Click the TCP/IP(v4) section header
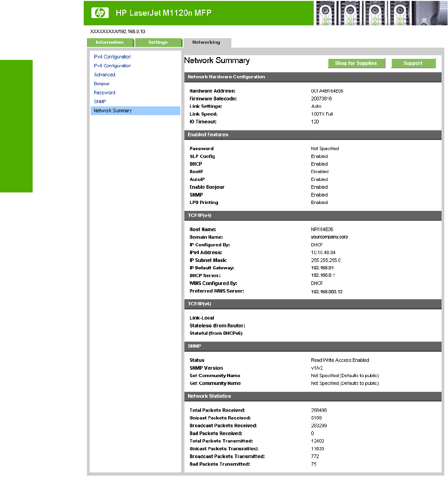The image size is (448, 477). [x=313, y=215]
